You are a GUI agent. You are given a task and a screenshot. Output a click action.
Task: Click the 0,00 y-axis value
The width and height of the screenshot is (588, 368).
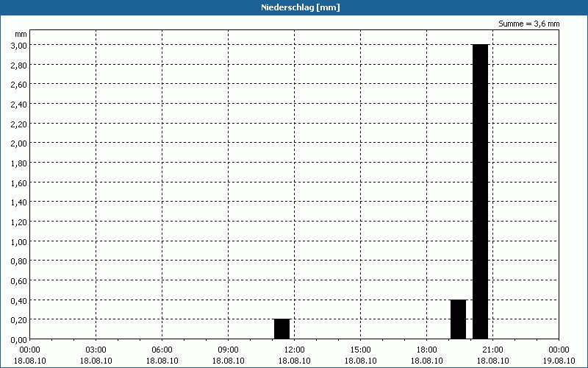(x=19, y=340)
